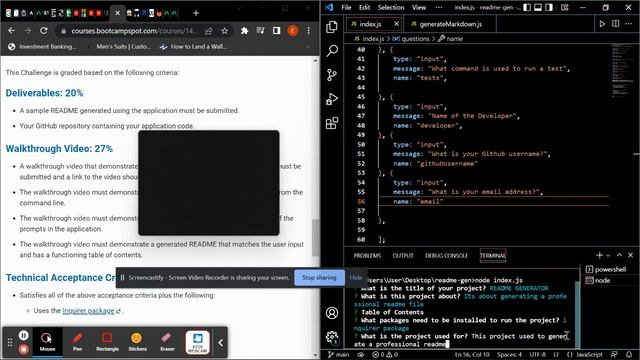Select the Screencastify Mouse tool
This screenshot has width=640, height=360.
click(47, 341)
